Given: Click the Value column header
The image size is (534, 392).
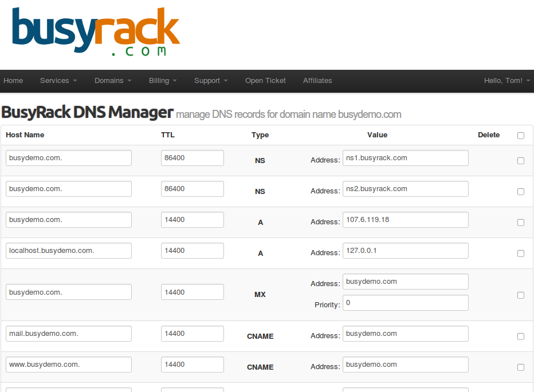Looking at the screenshot, I should [x=378, y=135].
